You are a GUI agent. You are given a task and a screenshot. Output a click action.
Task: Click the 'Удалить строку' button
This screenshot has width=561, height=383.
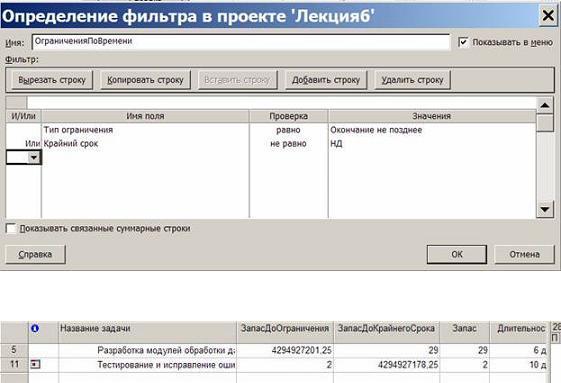tap(412, 80)
